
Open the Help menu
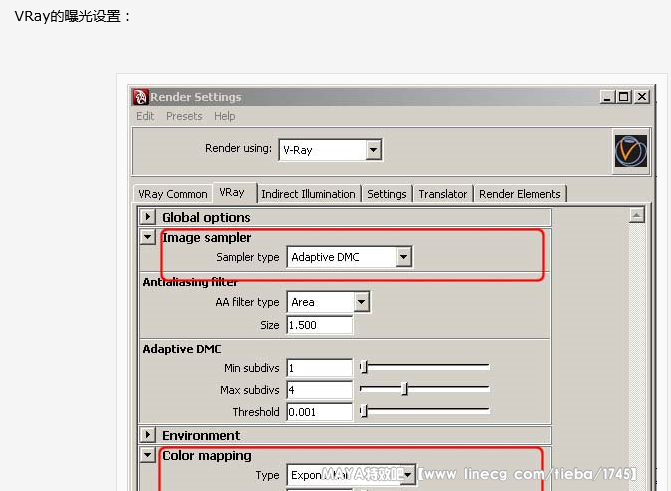[225, 116]
